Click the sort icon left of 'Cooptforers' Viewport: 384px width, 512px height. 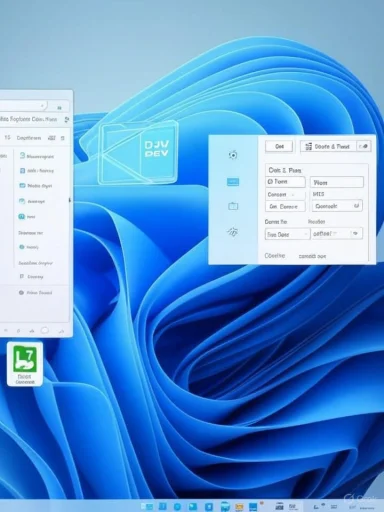tap(7, 137)
